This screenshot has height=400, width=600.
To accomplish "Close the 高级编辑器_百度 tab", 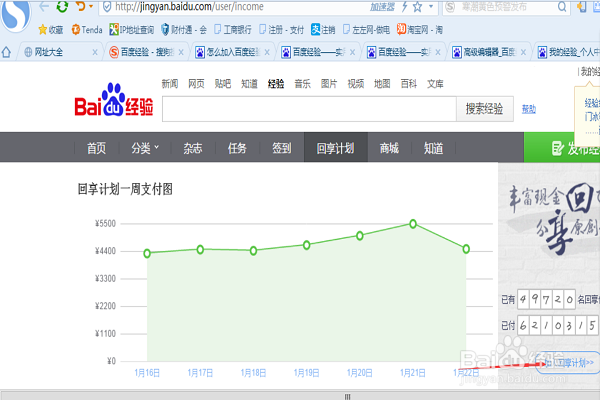I will tap(523, 52).
